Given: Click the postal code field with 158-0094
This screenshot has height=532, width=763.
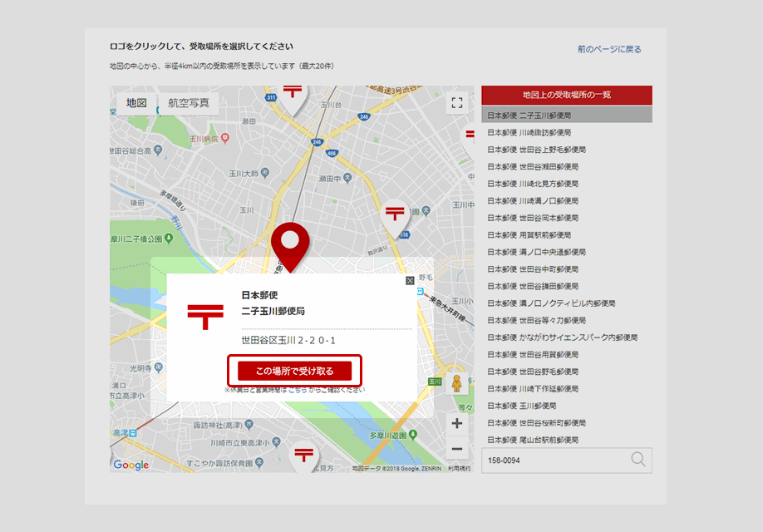Looking at the screenshot, I should (x=553, y=460).
